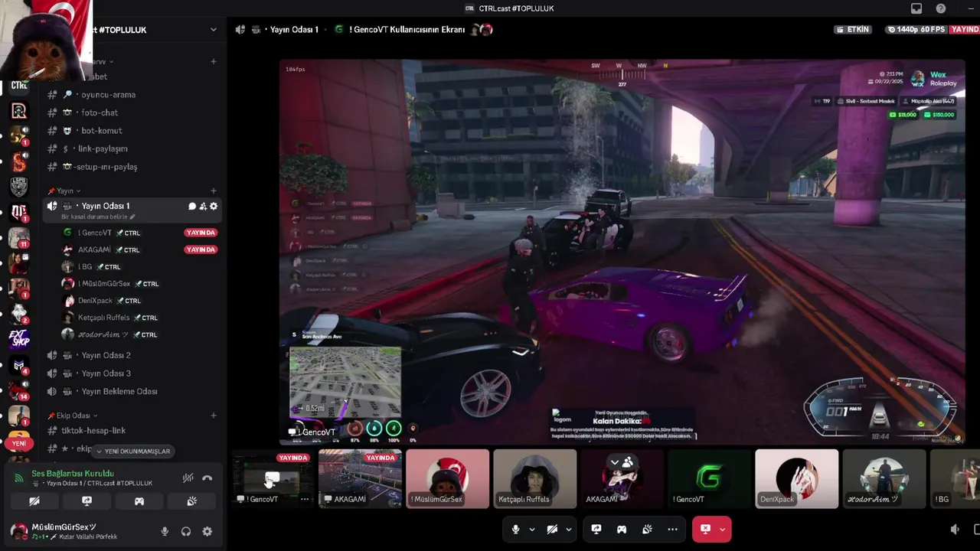Select the HodorAim participant tile
Screen dimensions: 980x551
(x=884, y=478)
